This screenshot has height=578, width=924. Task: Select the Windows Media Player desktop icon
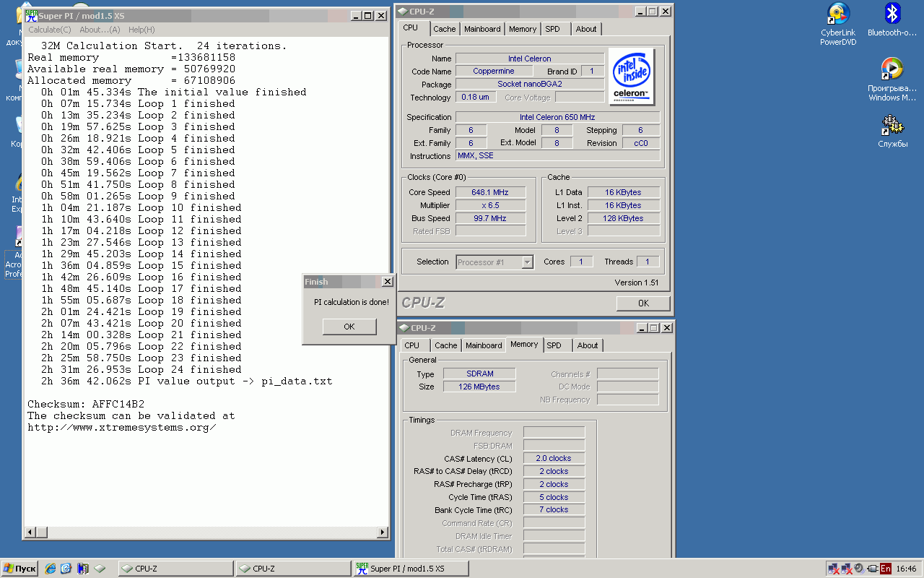point(893,80)
